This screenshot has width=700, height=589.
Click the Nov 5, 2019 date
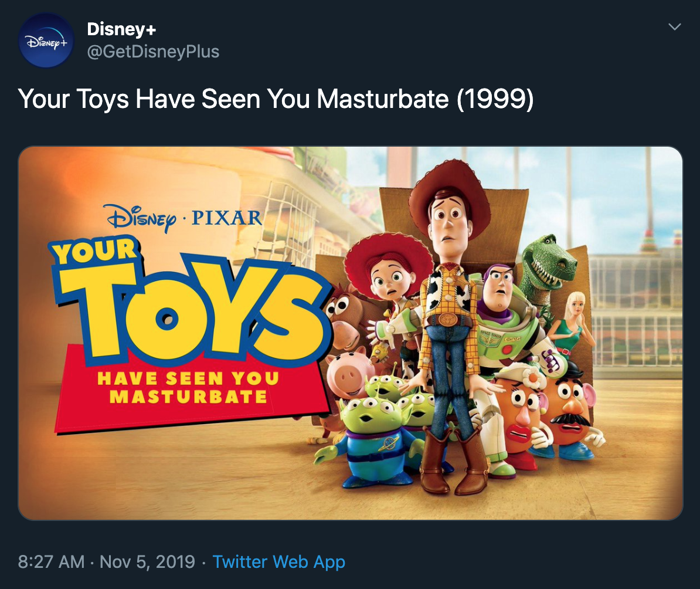(x=147, y=561)
